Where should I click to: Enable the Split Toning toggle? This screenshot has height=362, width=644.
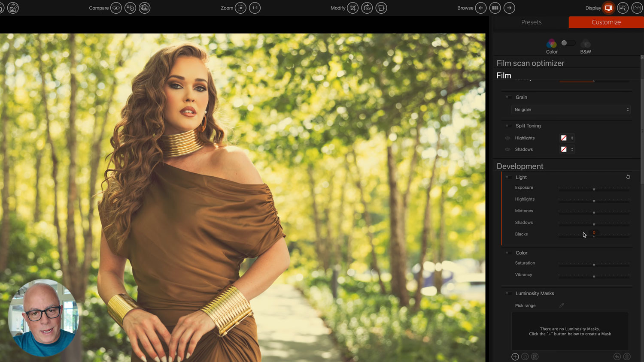pos(507,126)
